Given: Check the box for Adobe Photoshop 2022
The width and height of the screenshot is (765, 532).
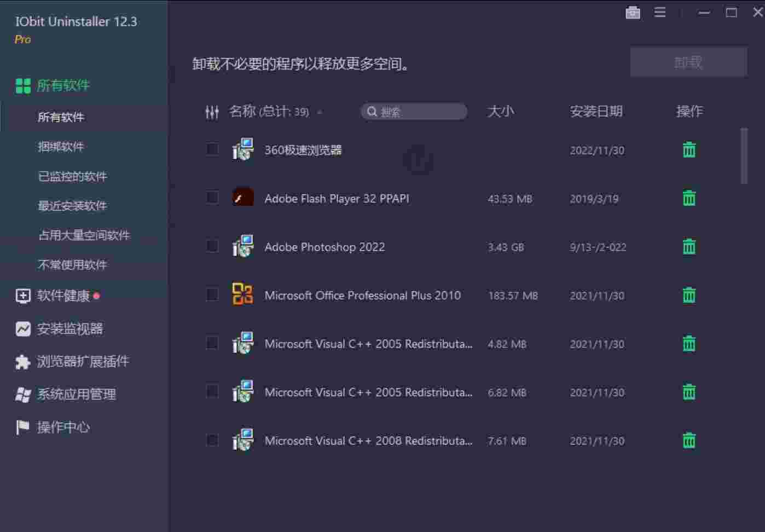Looking at the screenshot, I should pos(212,246).
